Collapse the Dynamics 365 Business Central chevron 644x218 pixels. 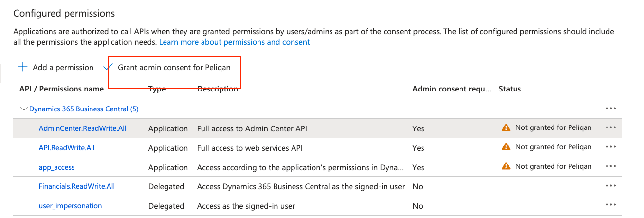click(23, 109)
